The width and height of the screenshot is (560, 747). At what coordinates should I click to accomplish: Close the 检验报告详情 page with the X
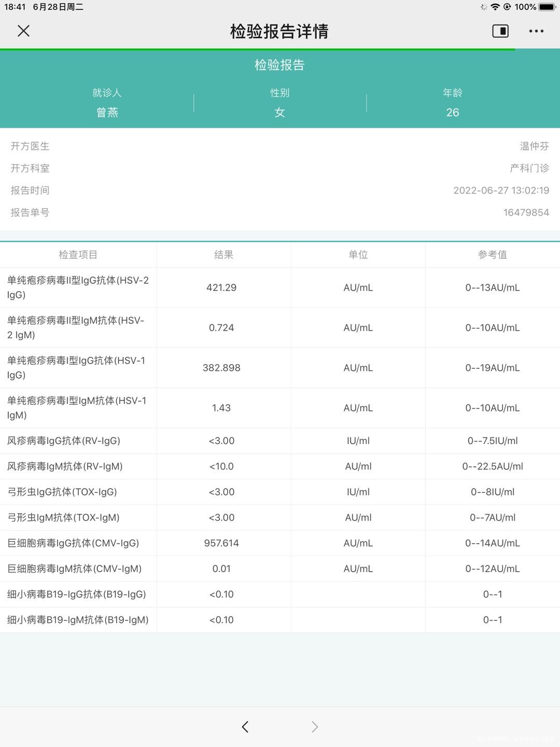(23, 31)
